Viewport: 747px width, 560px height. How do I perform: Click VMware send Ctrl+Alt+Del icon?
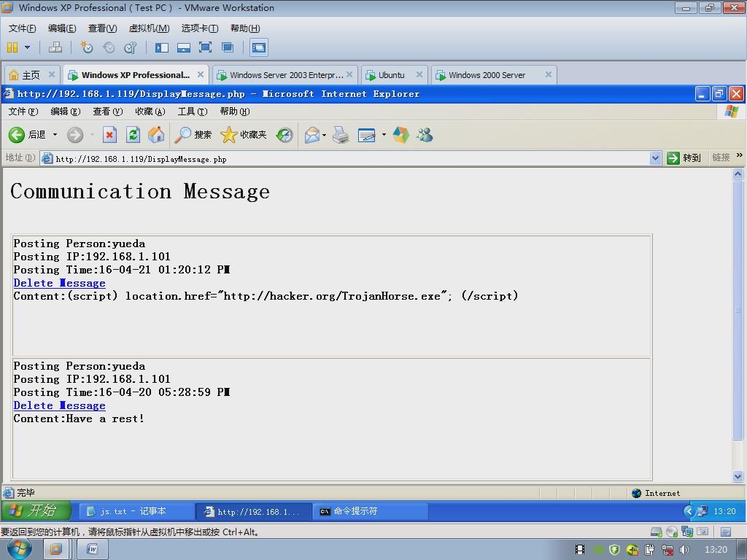[55, 47]
